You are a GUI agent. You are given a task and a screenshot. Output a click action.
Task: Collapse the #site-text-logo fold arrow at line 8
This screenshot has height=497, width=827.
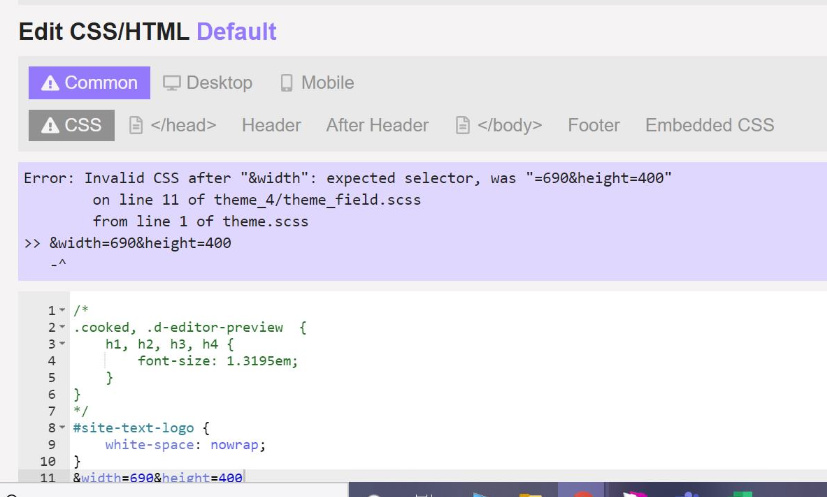[x=62, y=428]
